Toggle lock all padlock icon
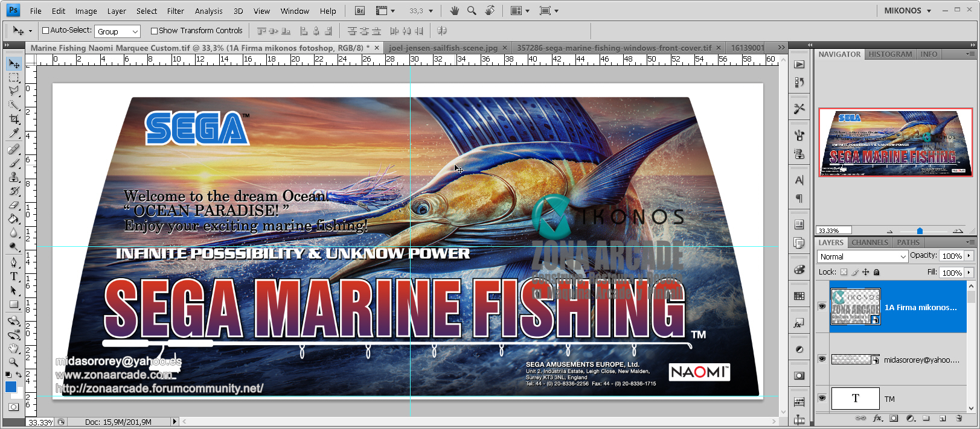 877,272
